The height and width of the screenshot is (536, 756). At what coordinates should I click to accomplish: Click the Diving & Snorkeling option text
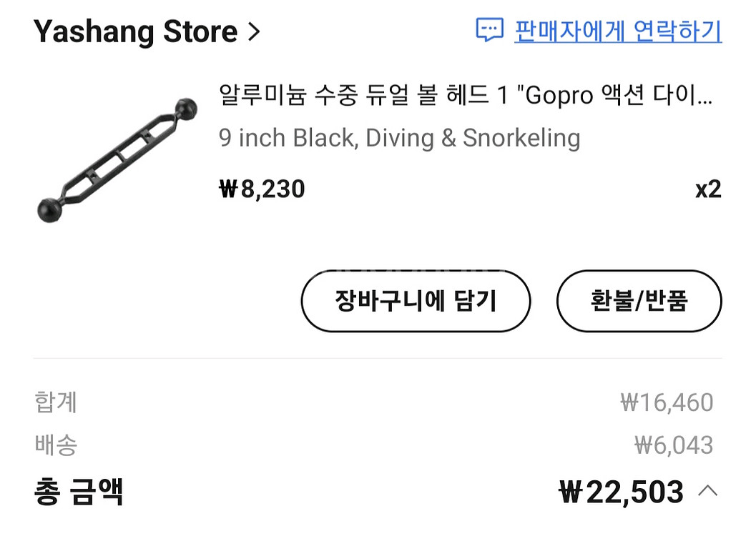[x=473, y=137]
